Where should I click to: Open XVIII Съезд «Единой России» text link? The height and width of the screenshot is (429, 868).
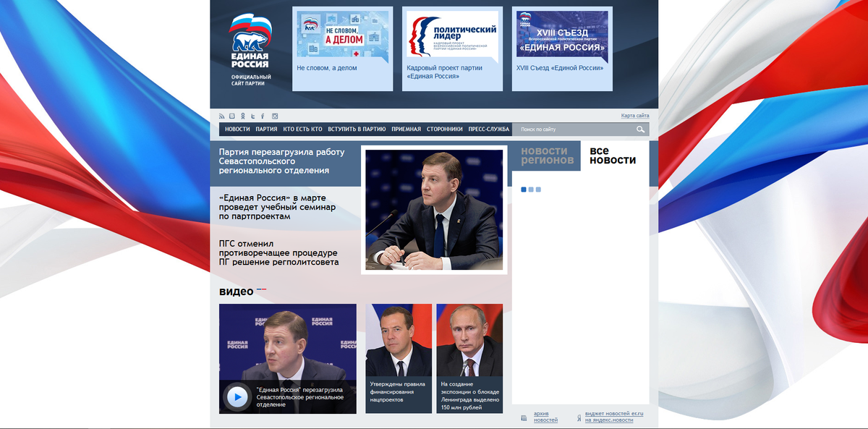click(x=560, y=68)
